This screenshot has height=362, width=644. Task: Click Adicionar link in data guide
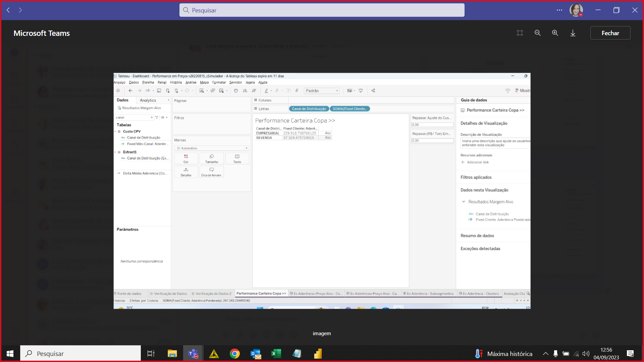(x=475, y=162)
